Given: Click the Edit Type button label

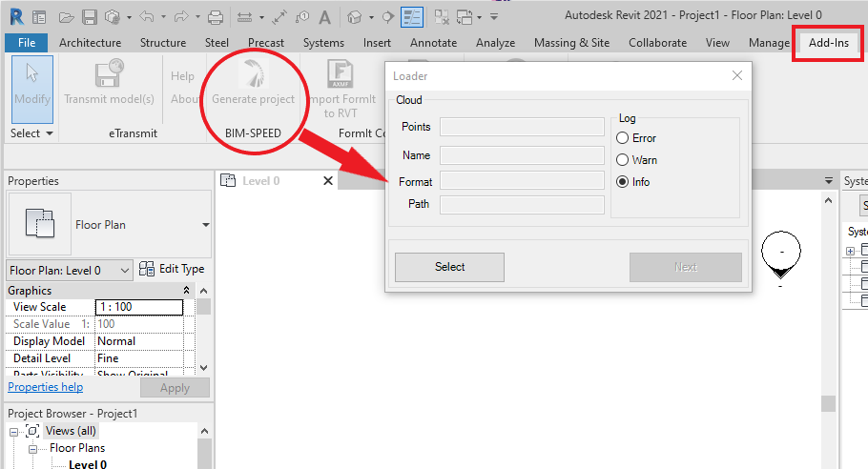Looking at the screenshot, I should (181, 269).
